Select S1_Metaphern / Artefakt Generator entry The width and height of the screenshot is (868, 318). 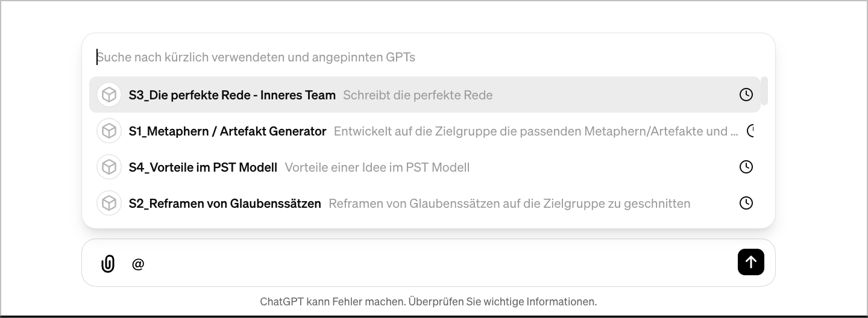[x=424, y=131]
